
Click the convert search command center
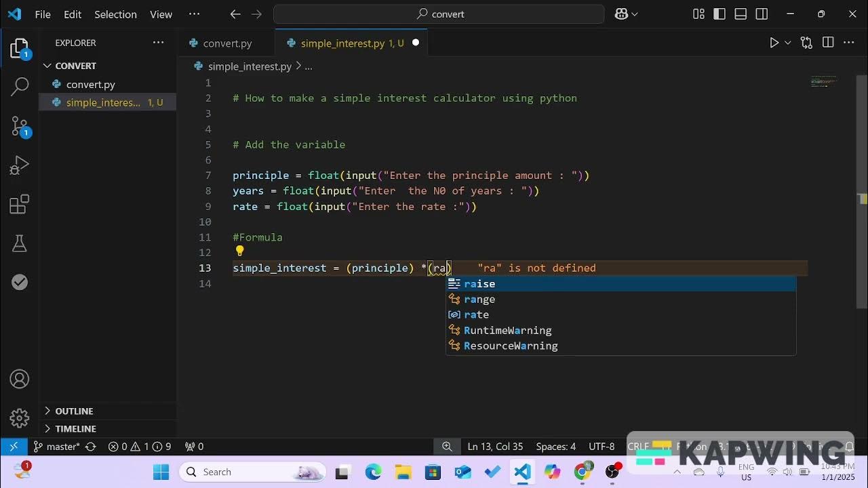[439, 14]
